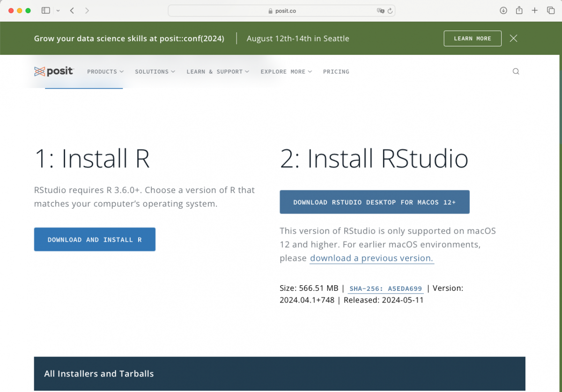Reload the posit.co page
562x392 pixels.
390,10
